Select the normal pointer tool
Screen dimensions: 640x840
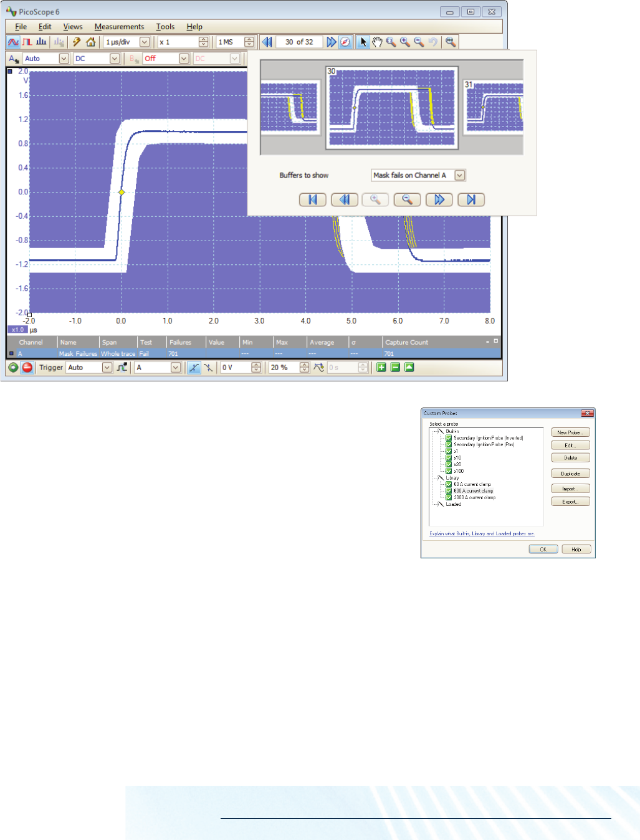click(x=363, y=42)
